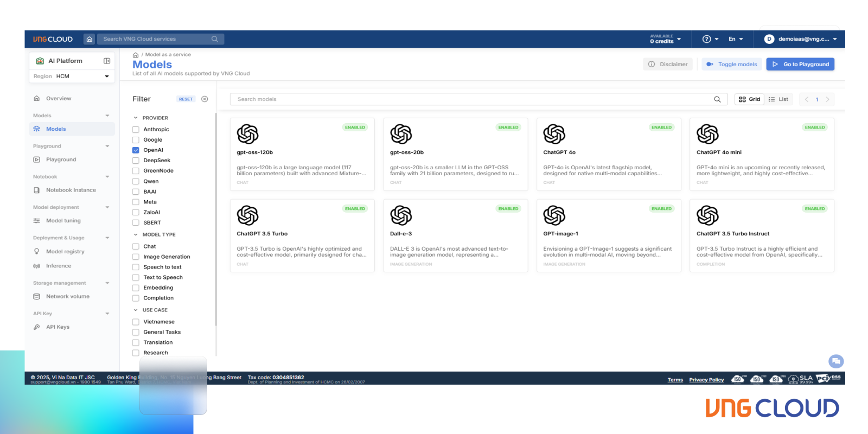The height and width of the screenshot is (434, 868).
Task: Go to the previous page arrow
Action: [x=807, y=99]
